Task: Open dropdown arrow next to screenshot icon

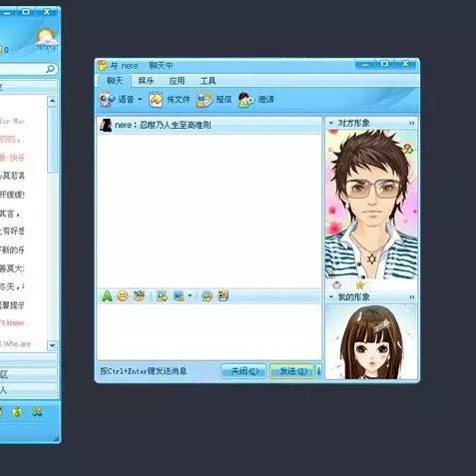Action: [190, 295]
